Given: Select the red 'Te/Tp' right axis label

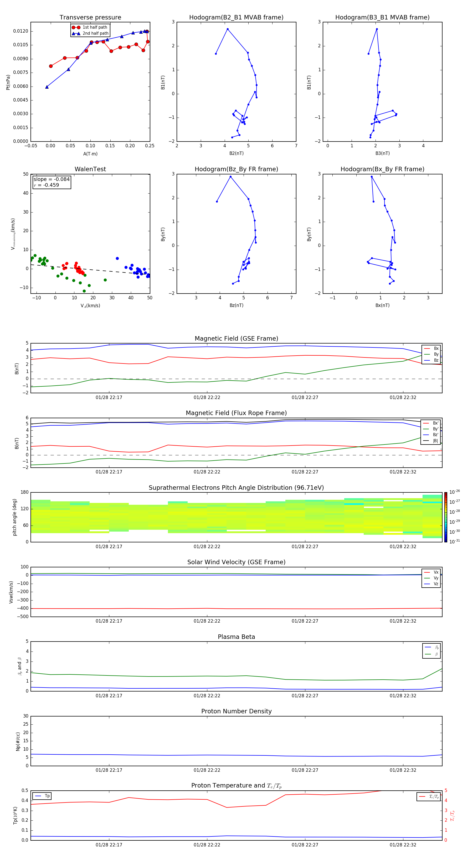Looking at the screenshot, I should tap(453, 815).
